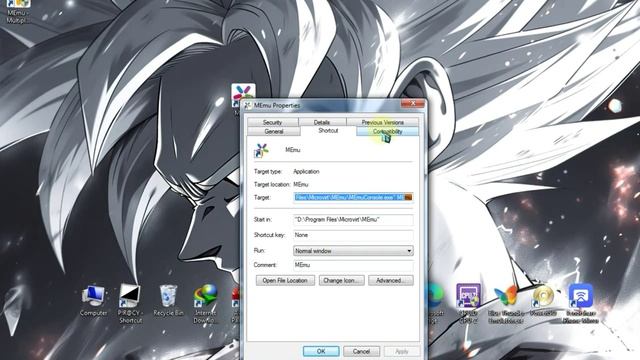Click the Start in field

click(x=353, y=220)
